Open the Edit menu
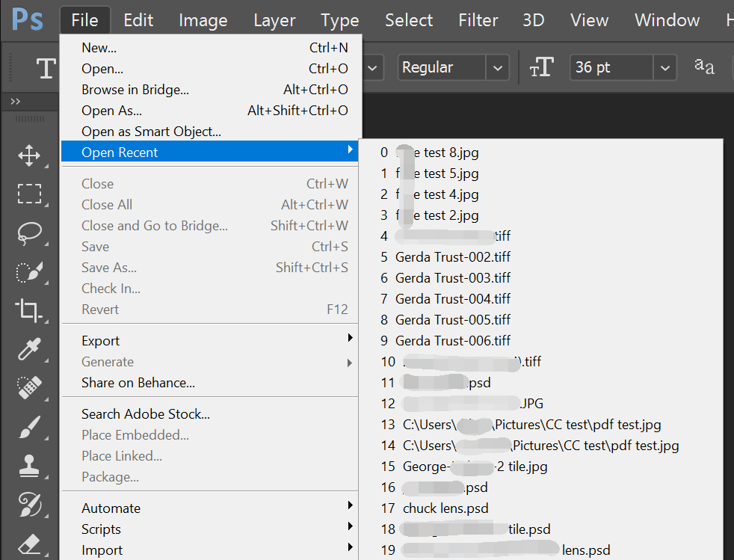The height and width of the screenshot is (560, 734). point(138,20)
